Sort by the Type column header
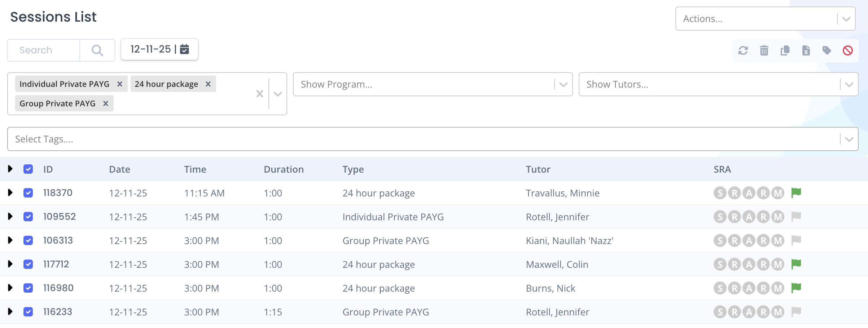868x328 pixels. click(x=353, y=170)
